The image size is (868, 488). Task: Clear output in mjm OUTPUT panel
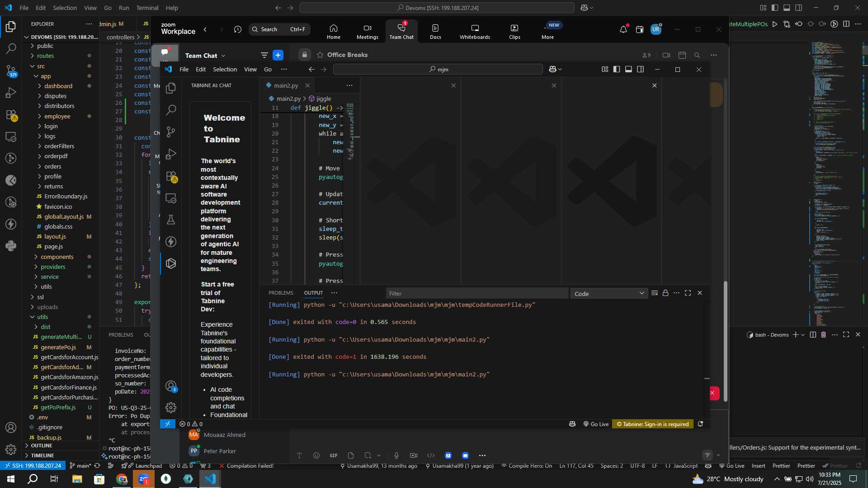click(x=655, y=293)
